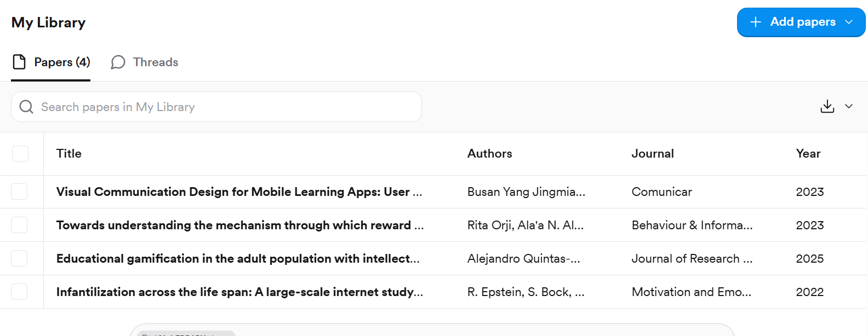Focus the Search papers in My Library field
Image resolution: width=868 pixels, height=336 pixels.
(x=216, y=107)
